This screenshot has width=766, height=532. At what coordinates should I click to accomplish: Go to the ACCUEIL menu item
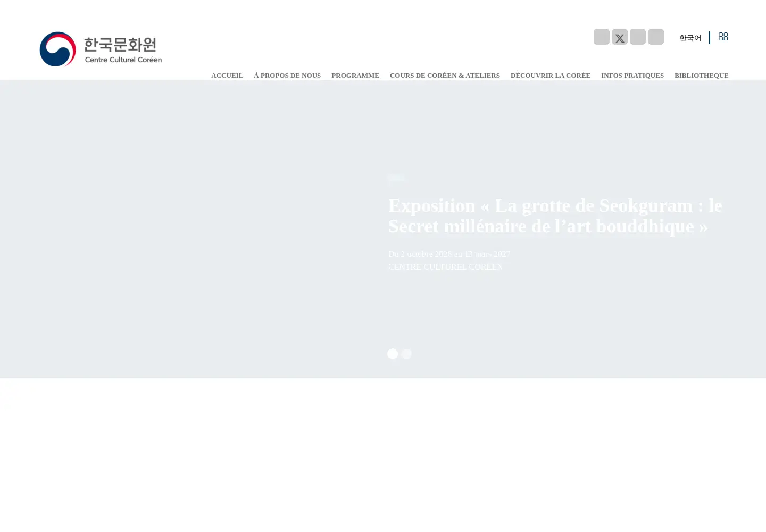tap(227, 76)
